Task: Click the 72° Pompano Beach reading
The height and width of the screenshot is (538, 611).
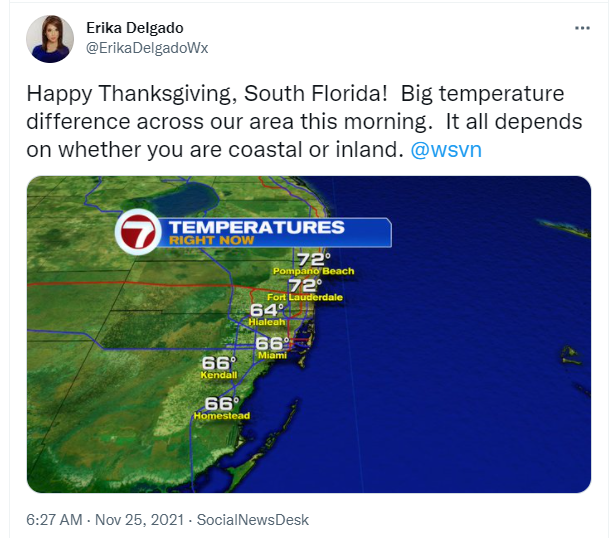Action: 314,265
